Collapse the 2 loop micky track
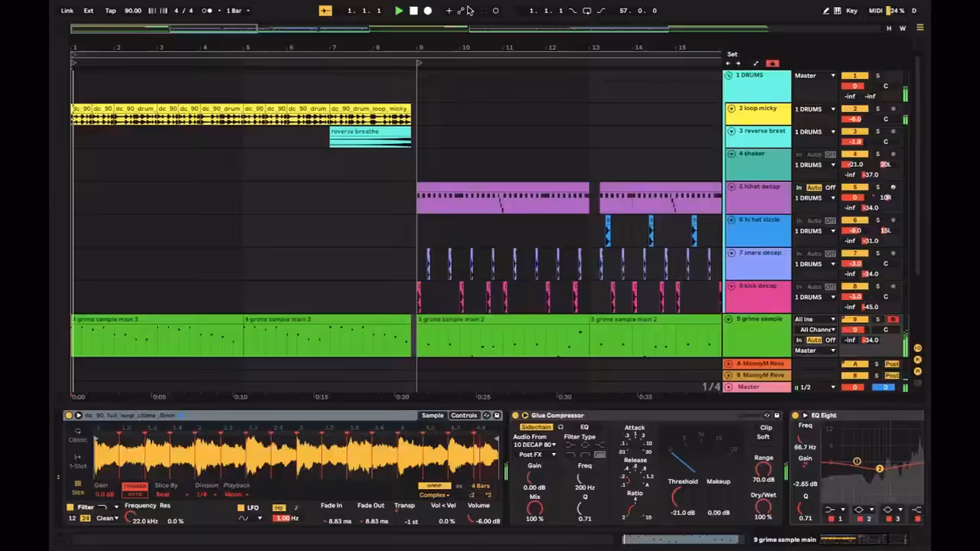Viewport: 980px width, 551px height. point(731,109)
